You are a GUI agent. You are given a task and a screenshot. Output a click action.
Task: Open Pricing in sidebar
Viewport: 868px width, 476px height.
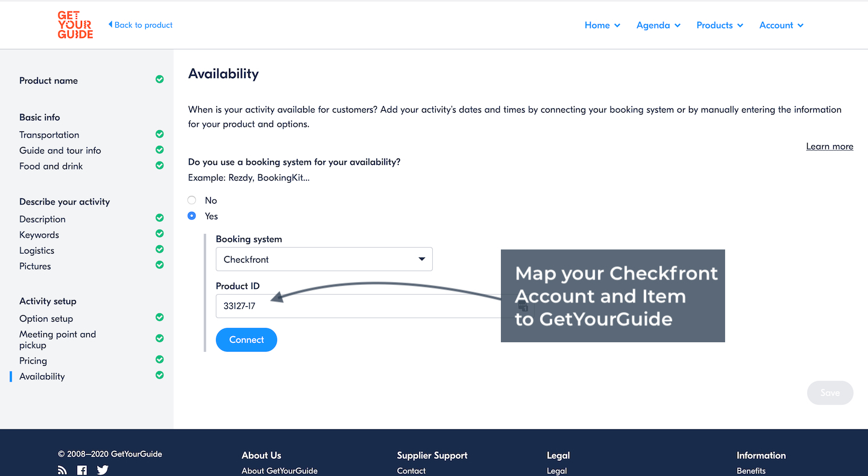point(33,361)
